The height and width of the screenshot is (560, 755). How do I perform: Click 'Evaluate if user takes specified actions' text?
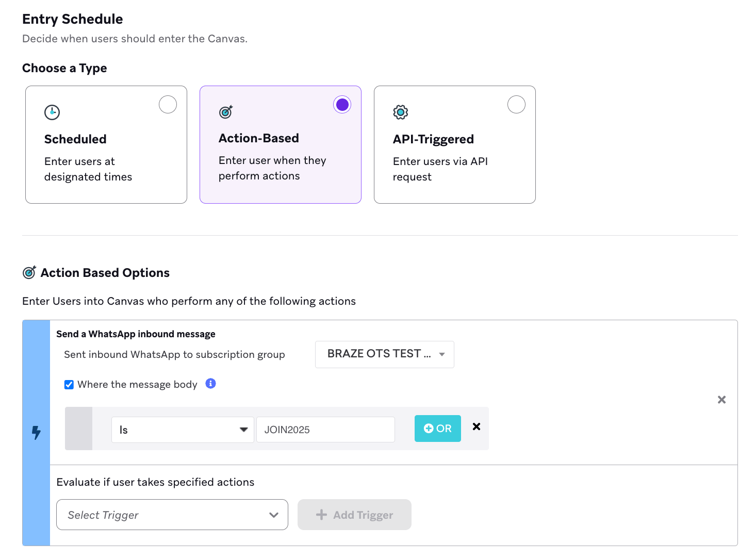click(155, 482)
